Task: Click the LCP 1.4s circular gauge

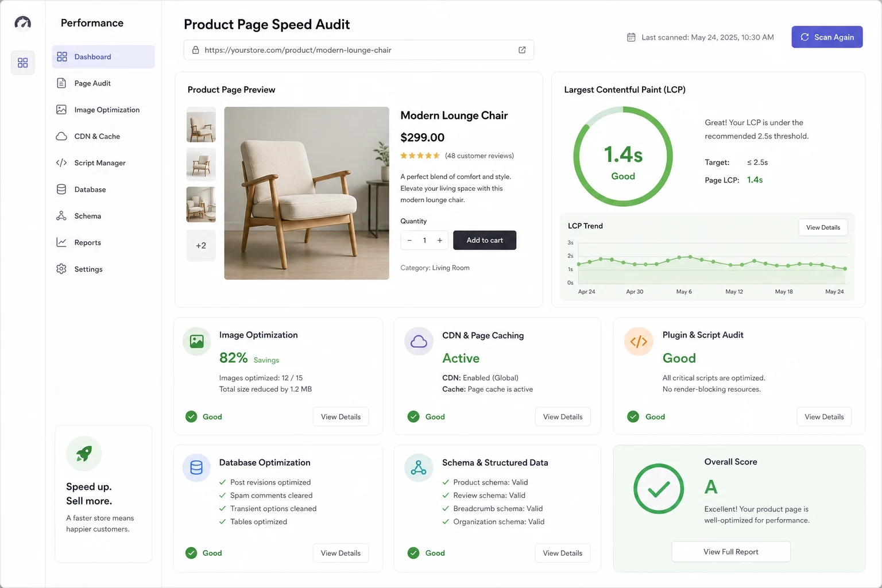Action: (623, 156)
